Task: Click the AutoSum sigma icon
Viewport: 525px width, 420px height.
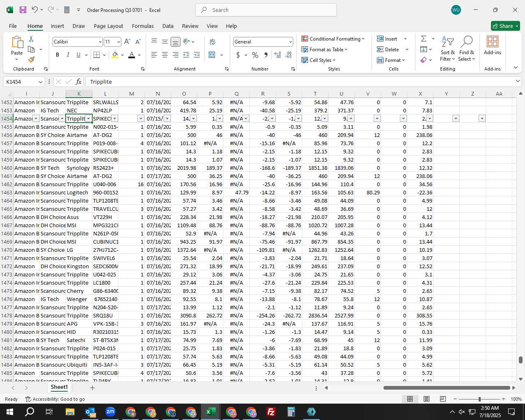Action: point(424,39)
